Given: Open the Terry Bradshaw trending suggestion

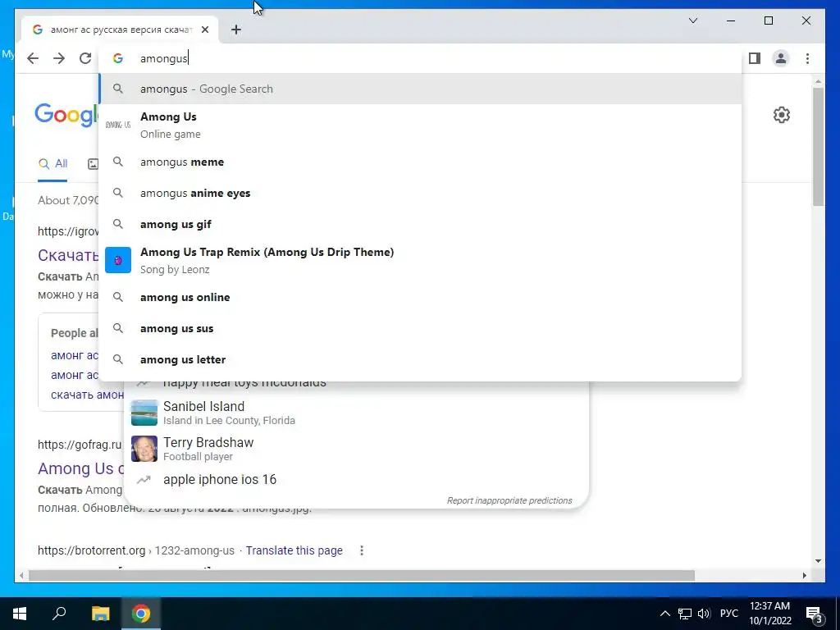Looking at the screenshot, I should click(356, 449).
